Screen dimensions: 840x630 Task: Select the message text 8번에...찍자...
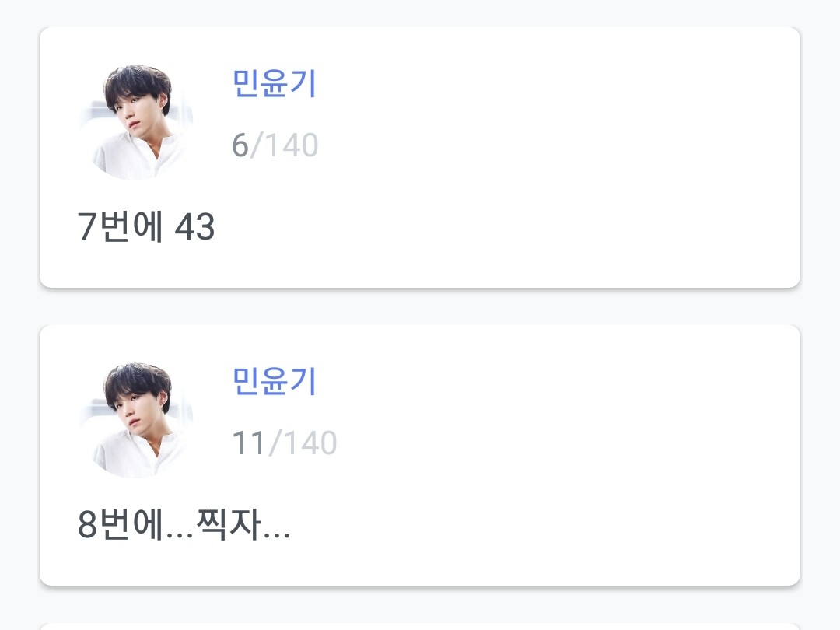184,526
